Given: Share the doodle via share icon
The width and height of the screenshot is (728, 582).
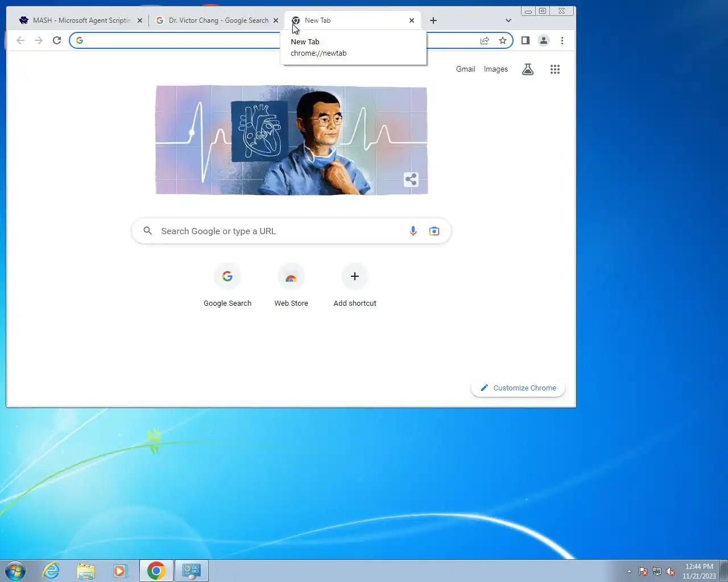Looking at the screenshot, I should 411,180.
